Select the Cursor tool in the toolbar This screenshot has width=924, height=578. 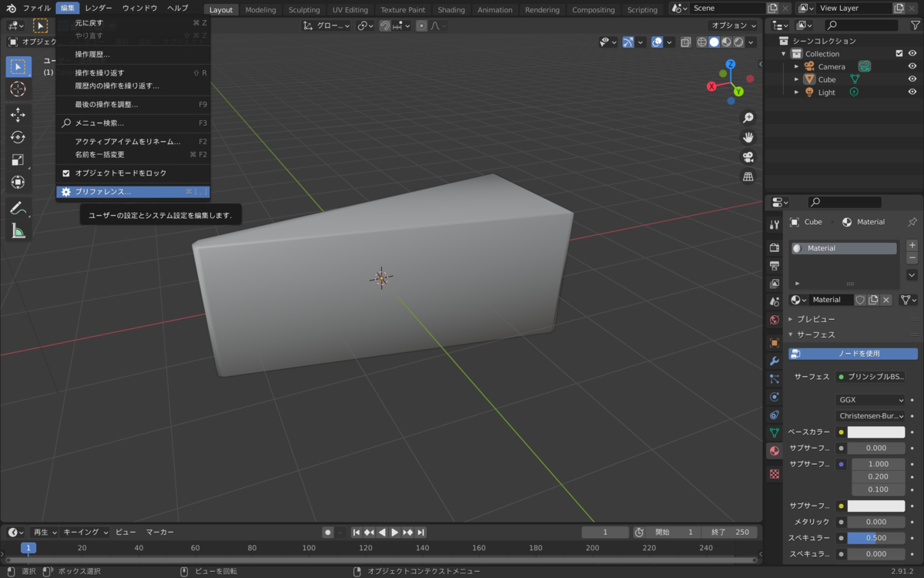[x=18, y=89]
